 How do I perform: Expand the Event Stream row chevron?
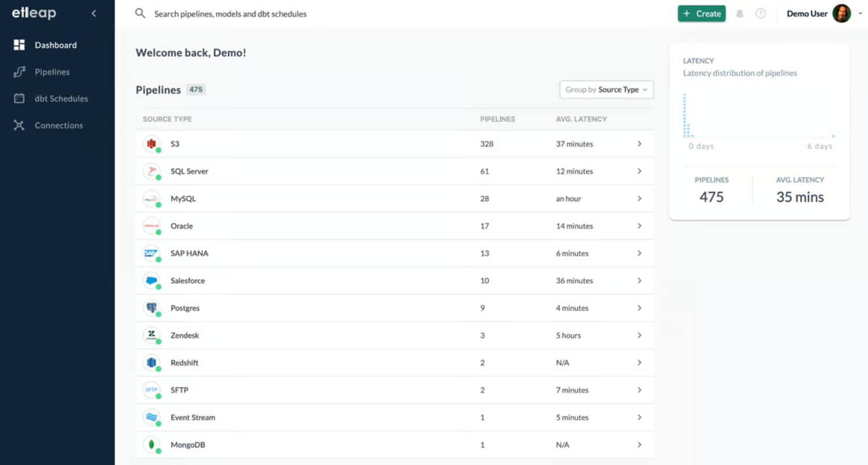pyautogui.click(x=640, y=417)
